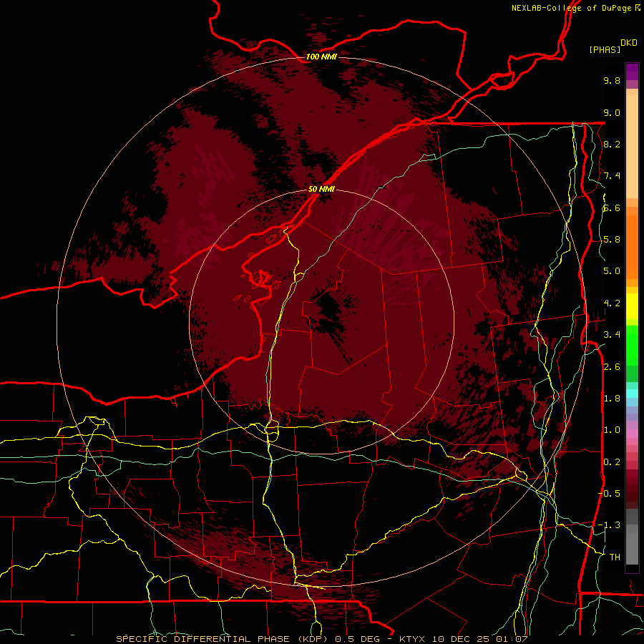Click the 6.6 scale value

coord(612,208)
